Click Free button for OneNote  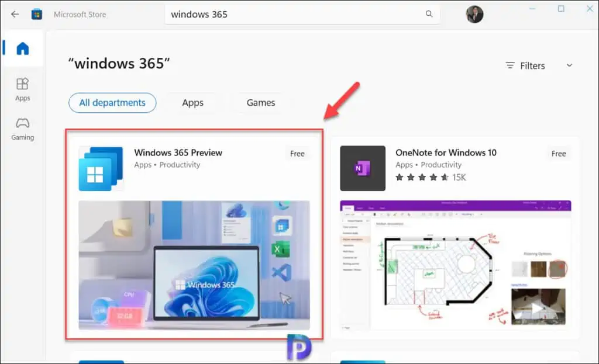tap(559, 154)
